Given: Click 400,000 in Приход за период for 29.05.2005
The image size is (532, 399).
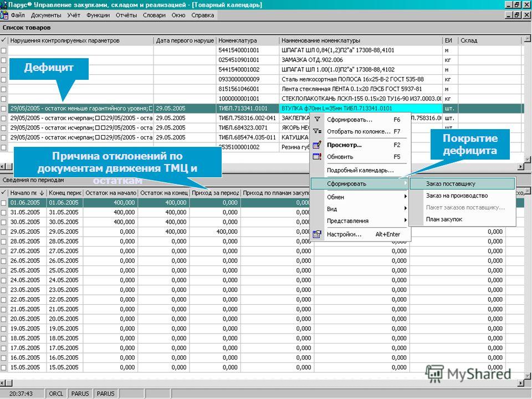Looking at the screenshot, I should [x=215, y=232].
